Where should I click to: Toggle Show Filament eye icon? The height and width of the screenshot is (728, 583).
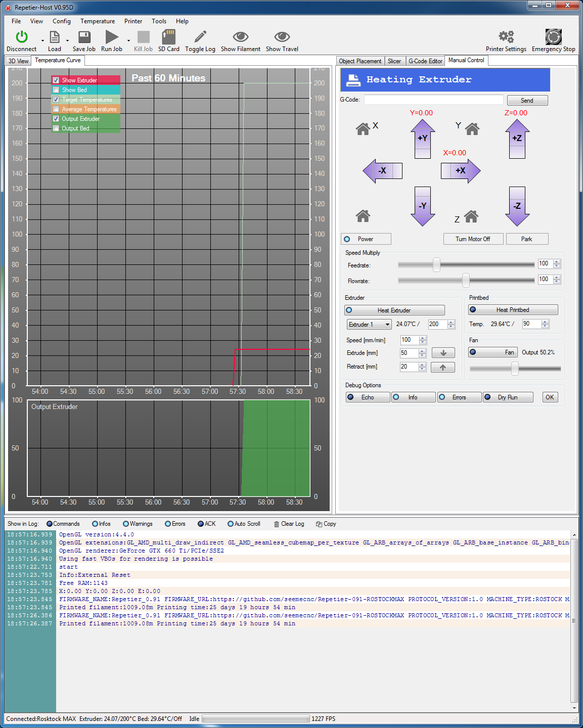(x=240, y=37)
